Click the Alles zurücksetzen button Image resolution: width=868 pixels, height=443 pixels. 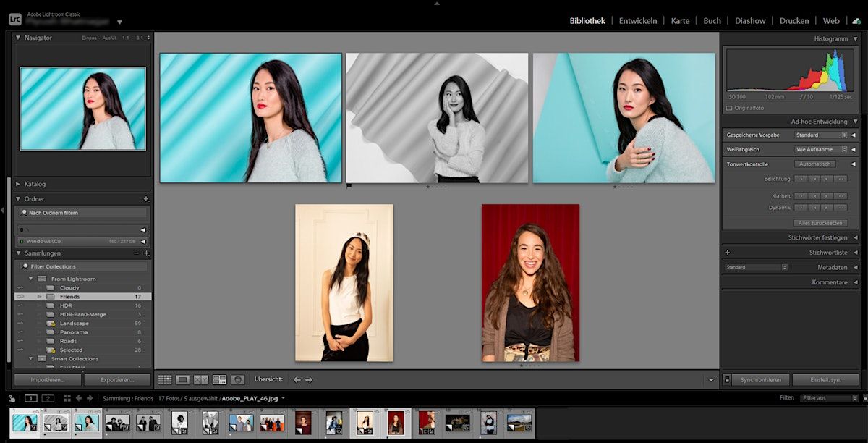820,223
